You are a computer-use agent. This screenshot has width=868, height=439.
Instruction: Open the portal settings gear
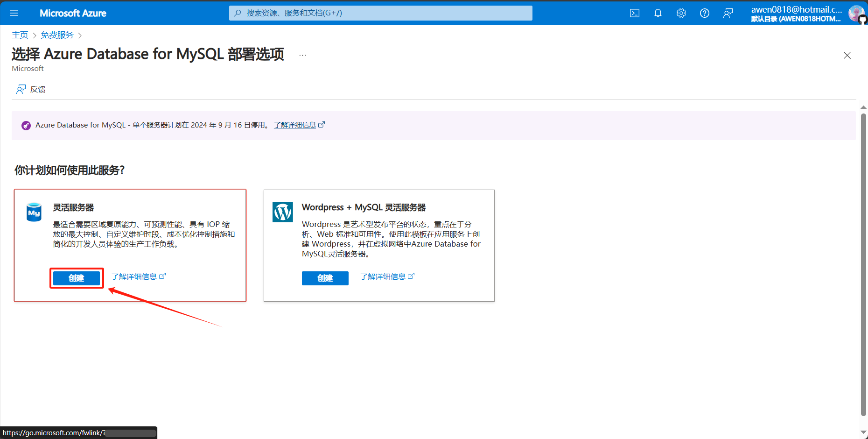681,13
